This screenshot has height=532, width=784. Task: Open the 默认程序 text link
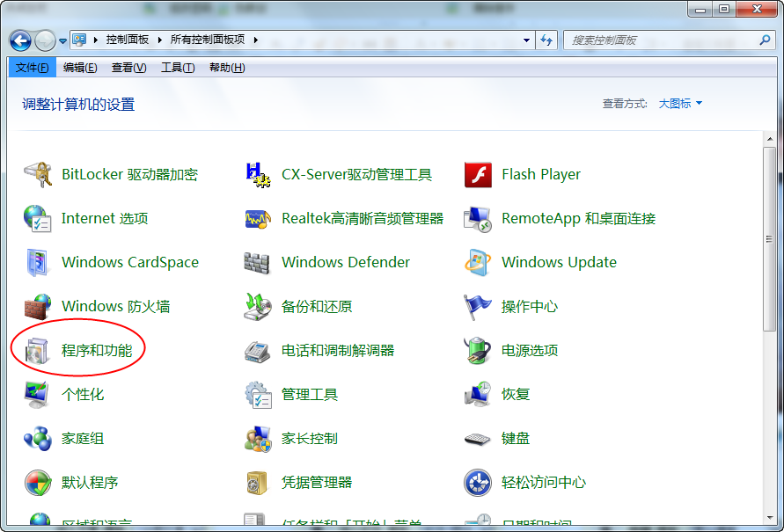[x=90, y=482]
